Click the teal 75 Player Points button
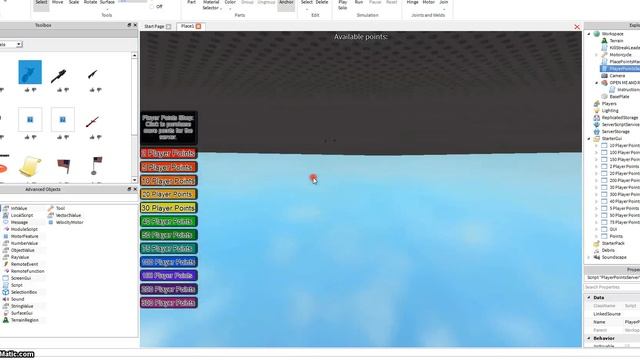The width and height of the screenshot is (640, 360). point(169,249)
